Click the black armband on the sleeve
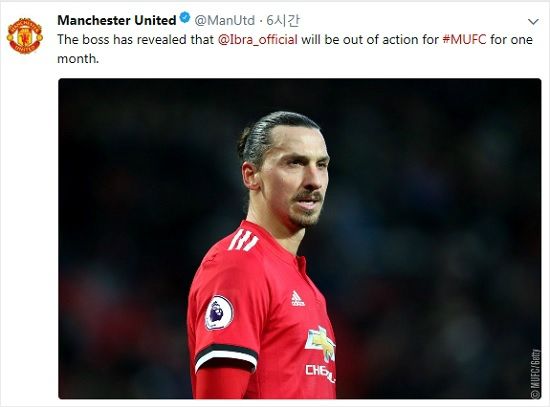This screenshot has width=550, height=407. [x=227, y=355]
